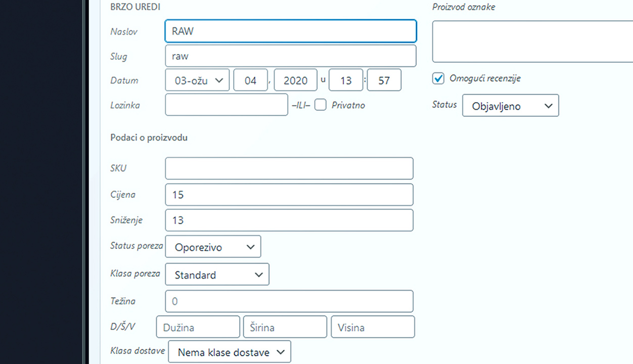Expand the Klasa poreza Standard dropdown
This screenshot has width=633, height=364.
pyautogui.click(x=217, y=274)
